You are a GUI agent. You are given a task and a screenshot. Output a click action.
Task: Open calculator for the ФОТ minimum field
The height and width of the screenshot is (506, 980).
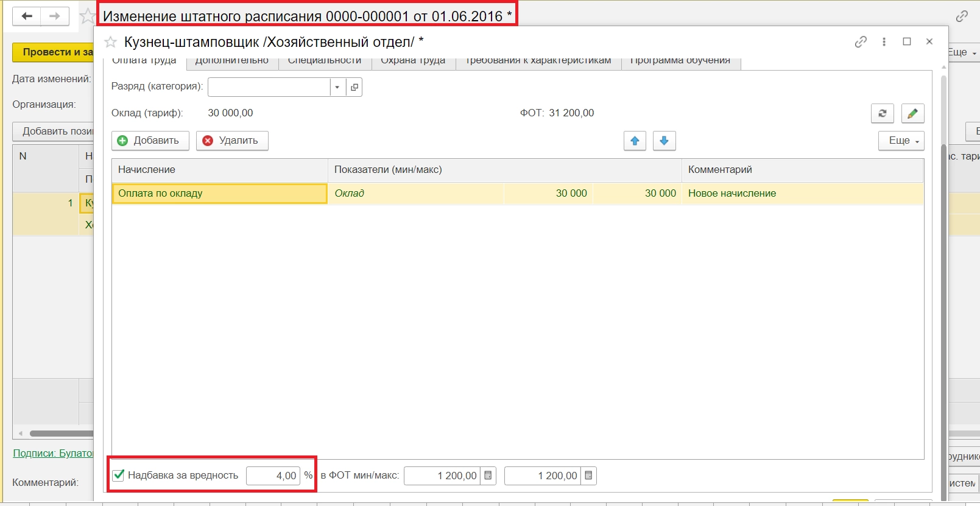click(x=488, y=476)
